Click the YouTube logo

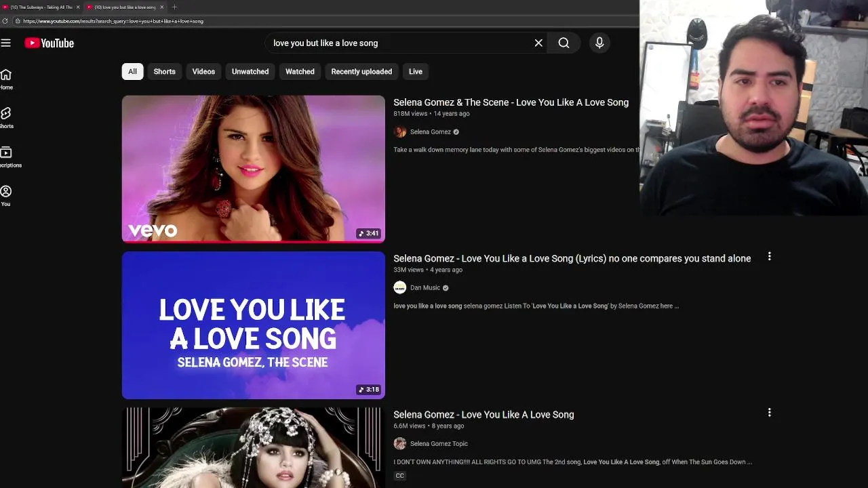tap(50, 43)
